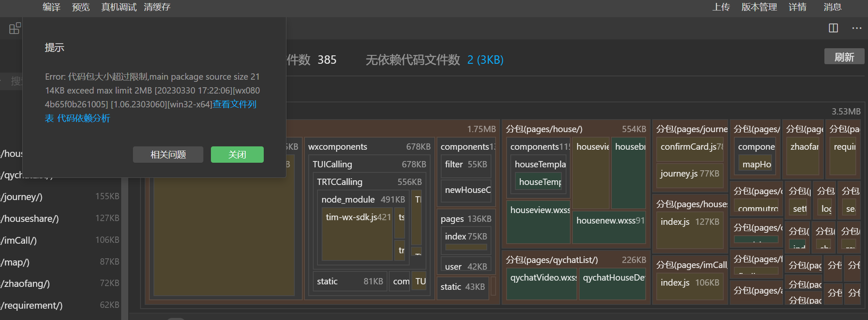868x320 pixels.
Task: Open the 代码依赖分析 link
Action: (83, 118)
